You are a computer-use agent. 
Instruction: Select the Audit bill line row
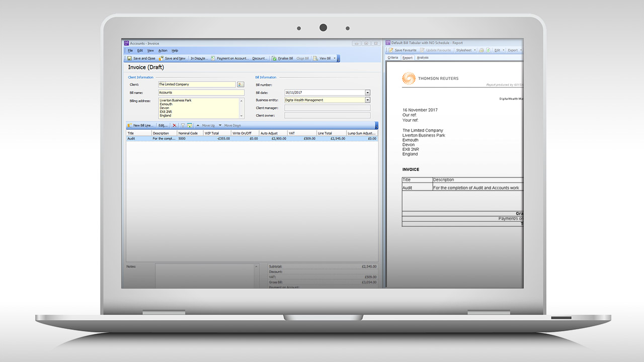(252, 138)
